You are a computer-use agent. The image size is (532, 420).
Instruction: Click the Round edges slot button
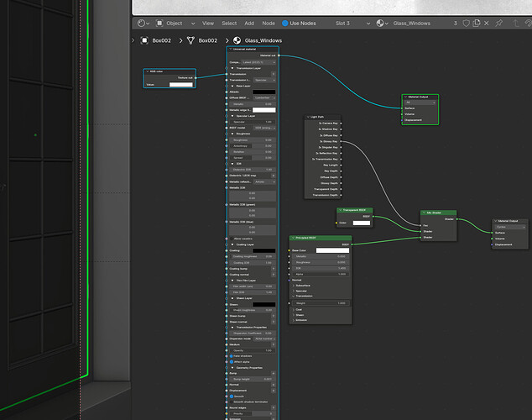[273, 407]
